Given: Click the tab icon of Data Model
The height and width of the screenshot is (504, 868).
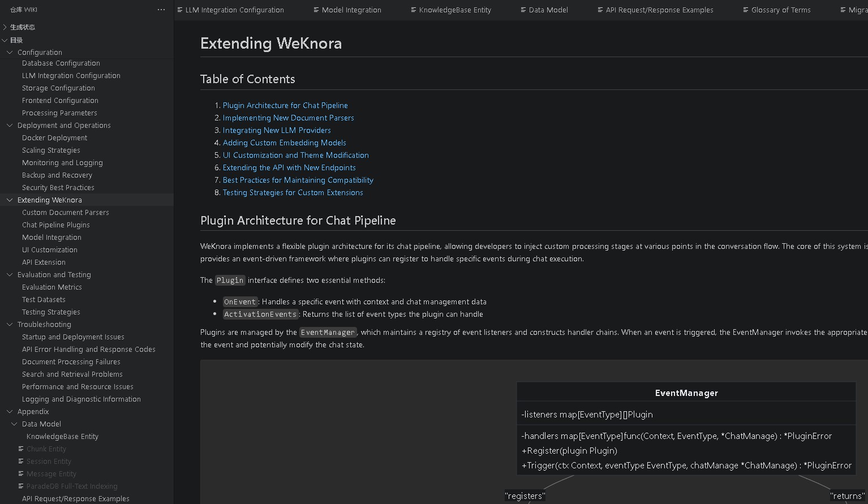Looking at the screenshot, I should point(523,10).
